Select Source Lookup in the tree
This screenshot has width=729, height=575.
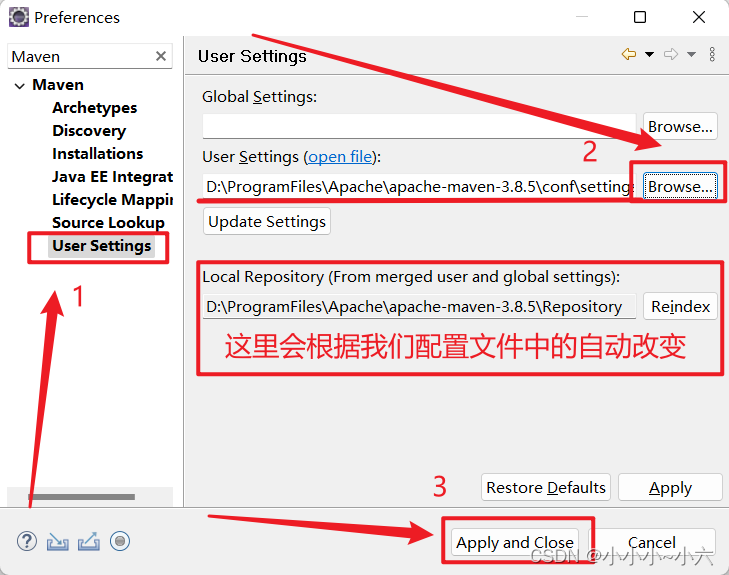pos(108,223)
